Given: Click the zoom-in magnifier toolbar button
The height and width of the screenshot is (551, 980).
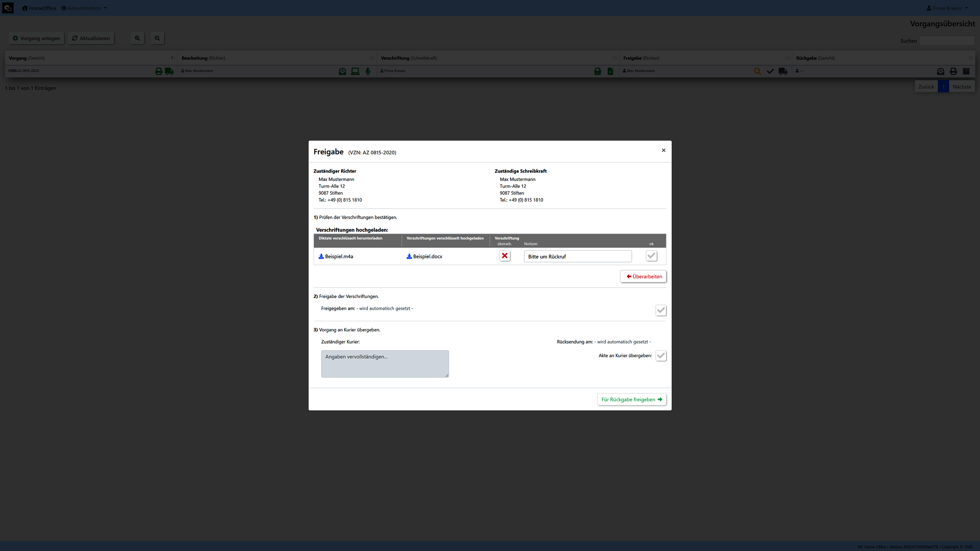Looking at the screenshot, I should 137,38.
